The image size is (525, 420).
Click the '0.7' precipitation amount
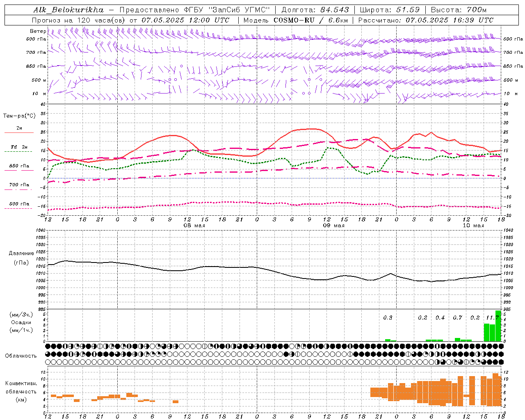click(457, 318)
